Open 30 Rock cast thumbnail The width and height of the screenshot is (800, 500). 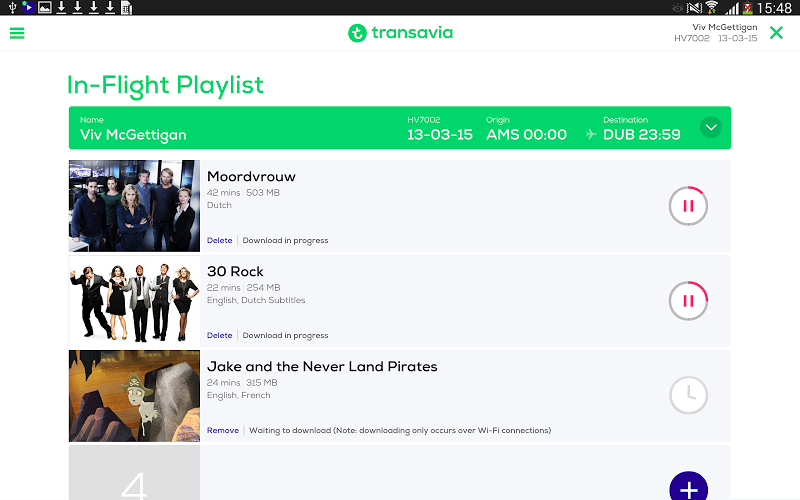(134, 301)
